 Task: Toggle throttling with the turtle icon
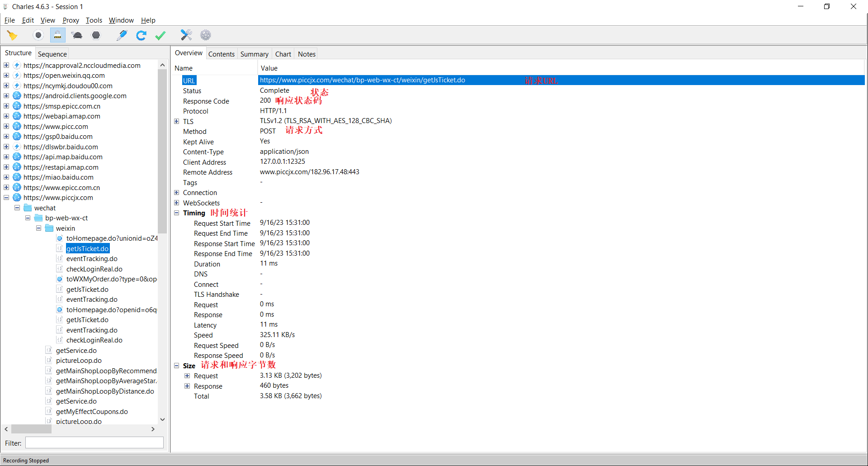tap(77, 35)
